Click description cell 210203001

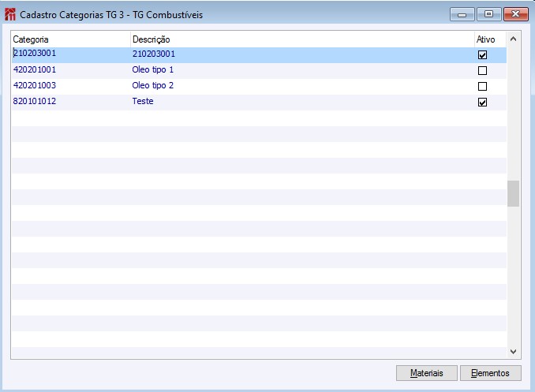point(302,55)
